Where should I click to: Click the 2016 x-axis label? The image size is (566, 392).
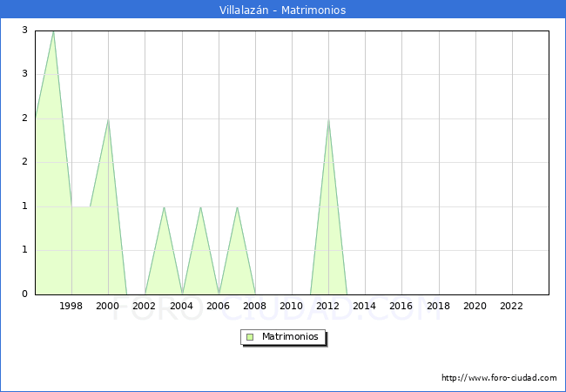point(401,306)
